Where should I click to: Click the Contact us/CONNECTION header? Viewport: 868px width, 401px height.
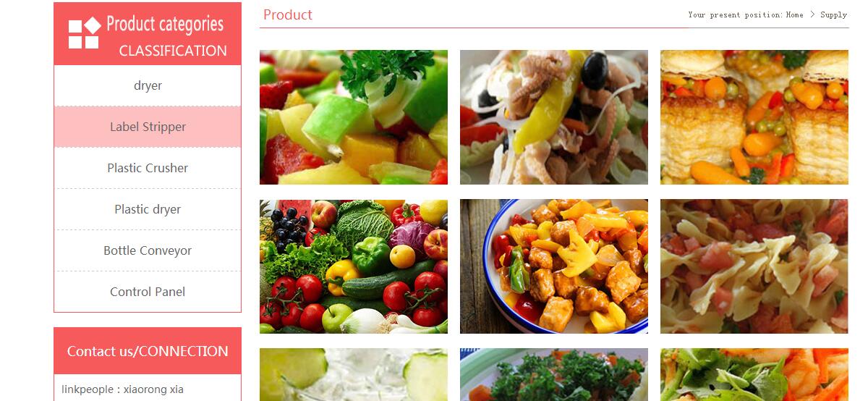(148, 351)
